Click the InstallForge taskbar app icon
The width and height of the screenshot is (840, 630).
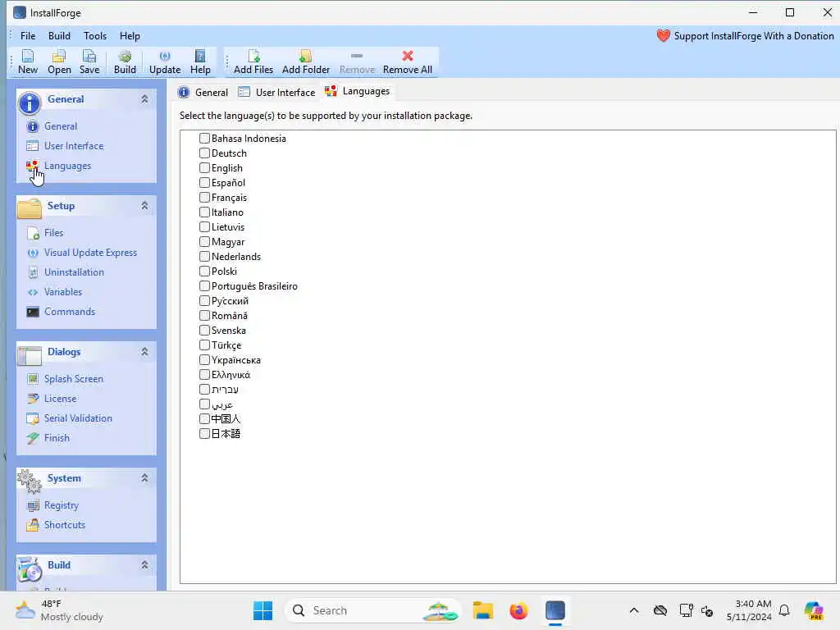555,610
